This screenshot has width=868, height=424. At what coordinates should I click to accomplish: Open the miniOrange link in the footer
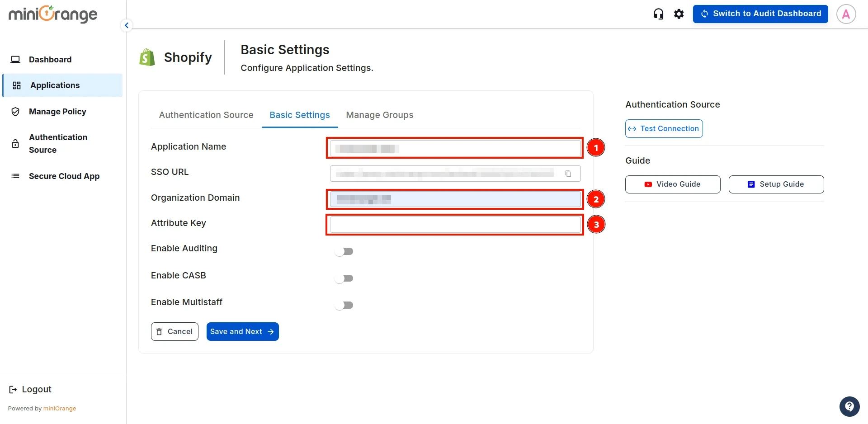pyautogui.click(x=60, y=408)
